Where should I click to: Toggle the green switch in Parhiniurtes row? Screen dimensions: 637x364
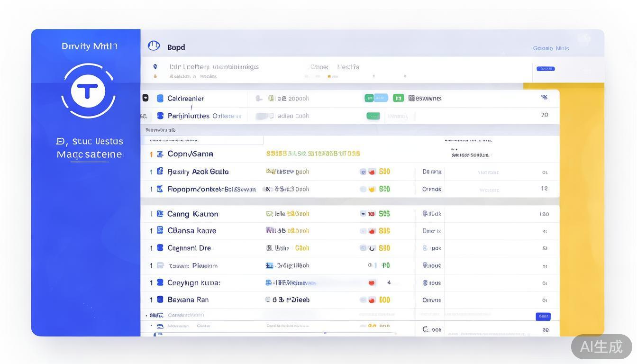373,116
